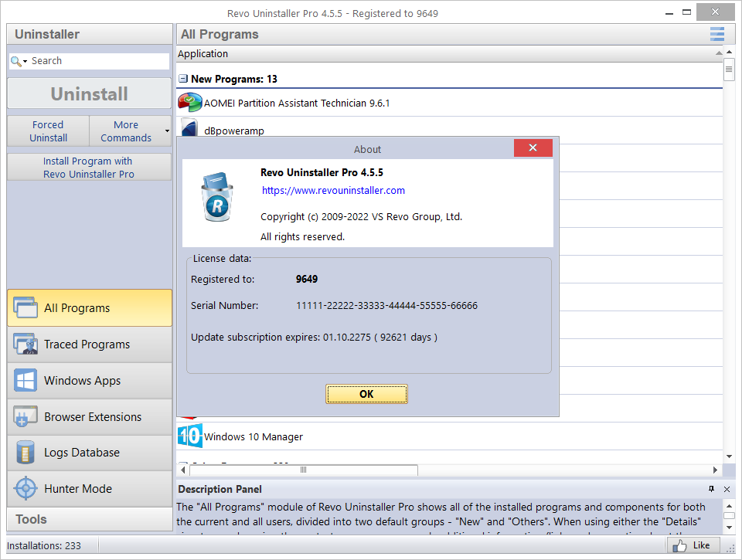Click the hamburger view menu icon
742x560 pixels.
[717, 34]
